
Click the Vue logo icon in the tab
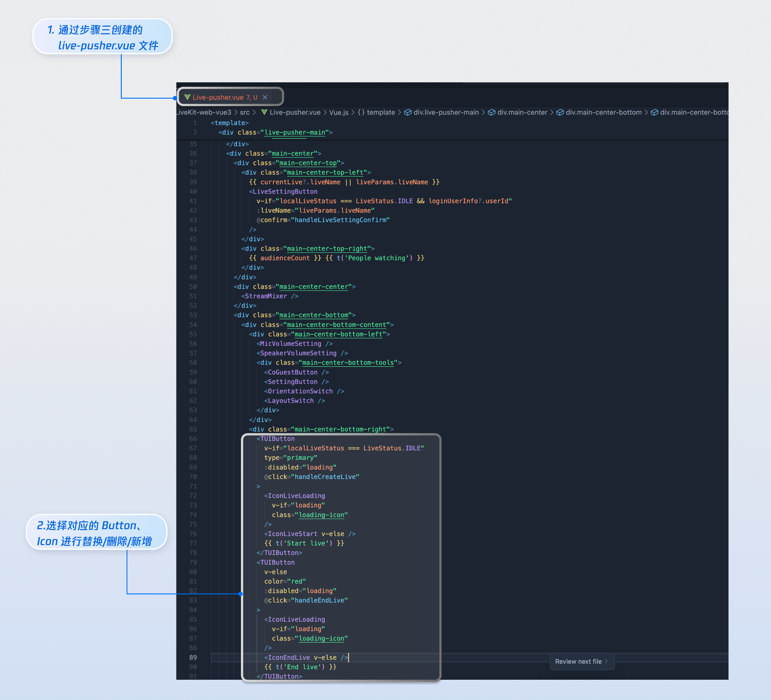click(x=187, y=97)
